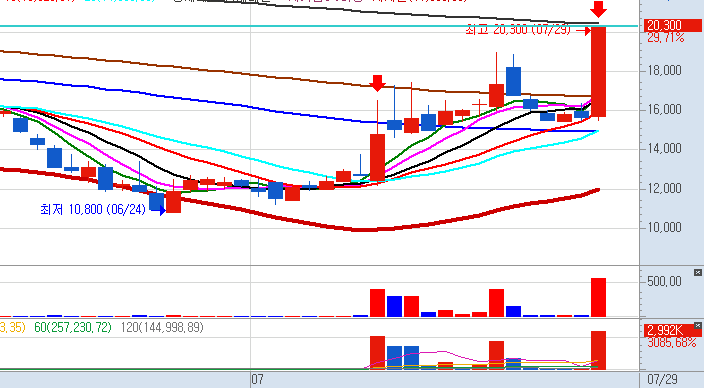Click the 16,000 price axis label
The width and height of the screenshot is (704, 388).
click(664, 110)
